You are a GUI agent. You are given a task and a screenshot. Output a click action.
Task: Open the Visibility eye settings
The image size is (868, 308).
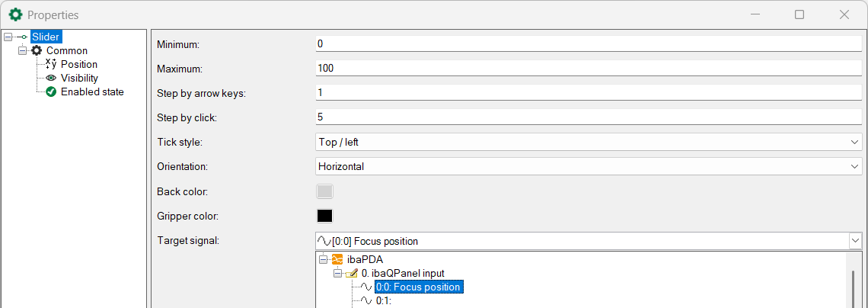(x=51, y=78)
